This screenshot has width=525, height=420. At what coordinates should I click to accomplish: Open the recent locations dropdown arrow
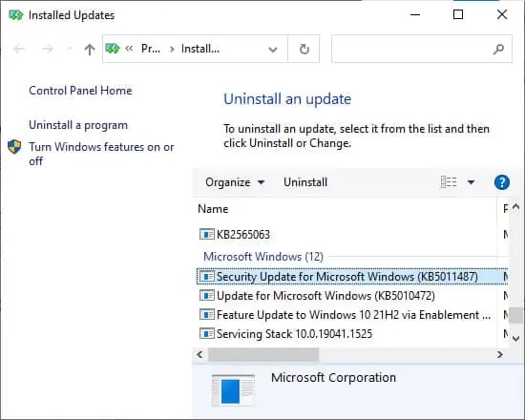point(70,50)
